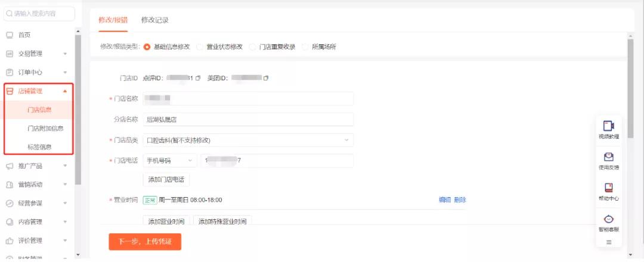Open 标签信息 submenu item
The height and width of the screenshot is (262, 644).
[x=39, y=147]
